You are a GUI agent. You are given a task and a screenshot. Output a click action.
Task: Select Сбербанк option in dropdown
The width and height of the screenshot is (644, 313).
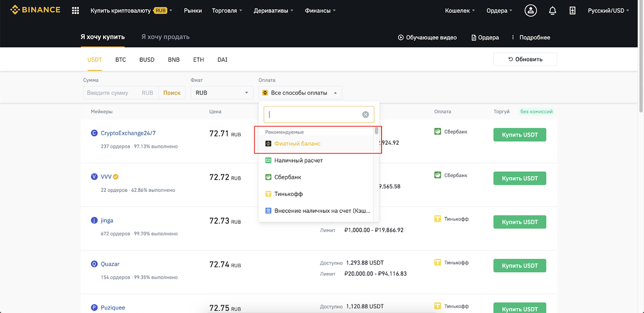point(317,177)
